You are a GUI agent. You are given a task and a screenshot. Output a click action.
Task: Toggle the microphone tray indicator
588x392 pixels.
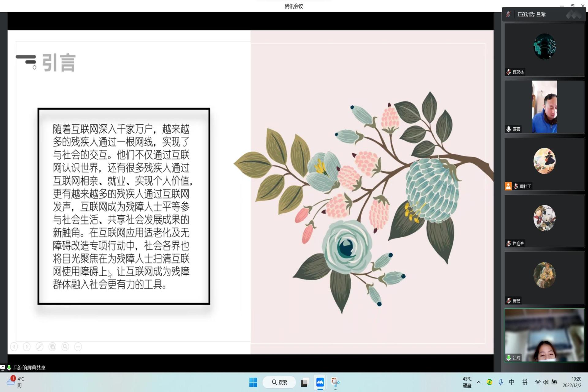coord(500,382)
